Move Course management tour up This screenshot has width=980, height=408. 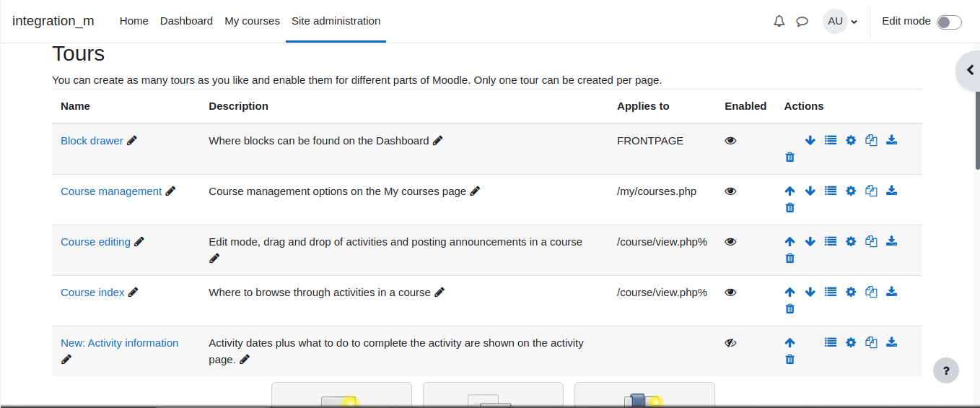pyautogui.click(x=789, y=191)
